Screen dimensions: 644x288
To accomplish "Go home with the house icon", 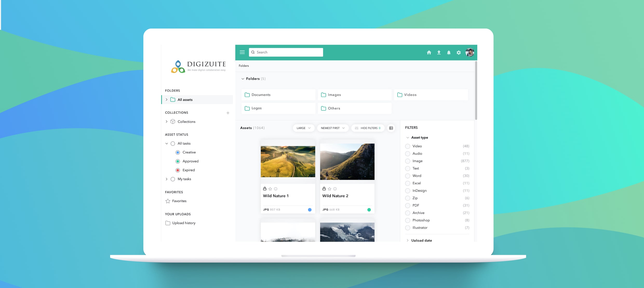I will (x=429, y=52).
